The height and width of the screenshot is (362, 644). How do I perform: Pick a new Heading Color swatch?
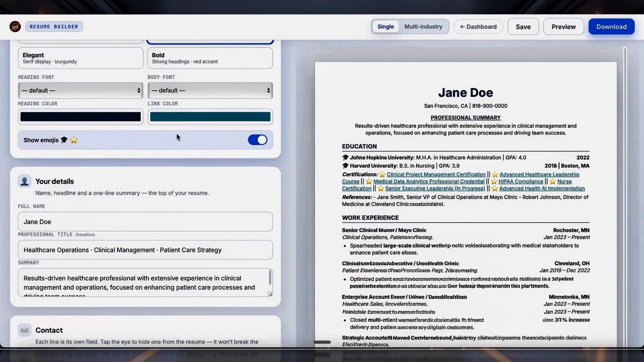(x=80, y=117)
